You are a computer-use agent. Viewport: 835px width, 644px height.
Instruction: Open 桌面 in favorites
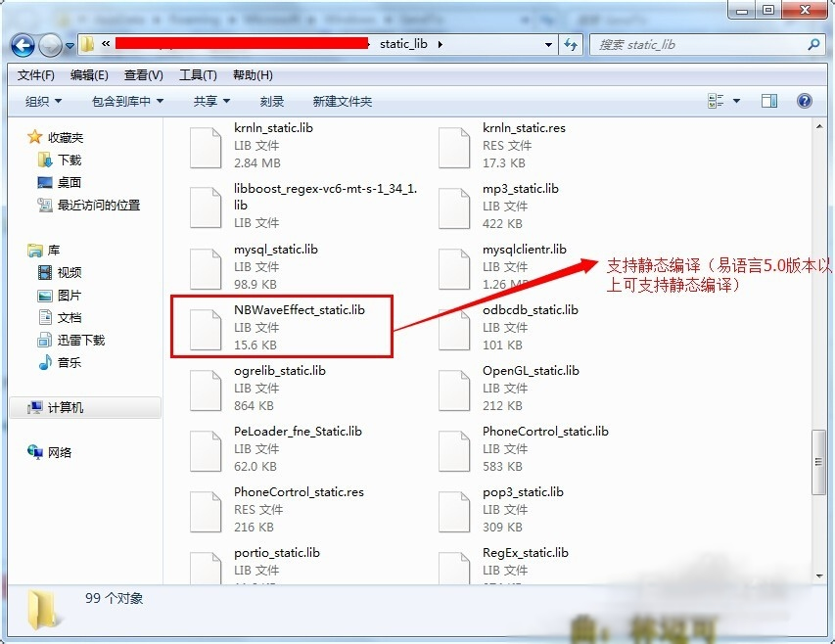[x=60, y=183]
